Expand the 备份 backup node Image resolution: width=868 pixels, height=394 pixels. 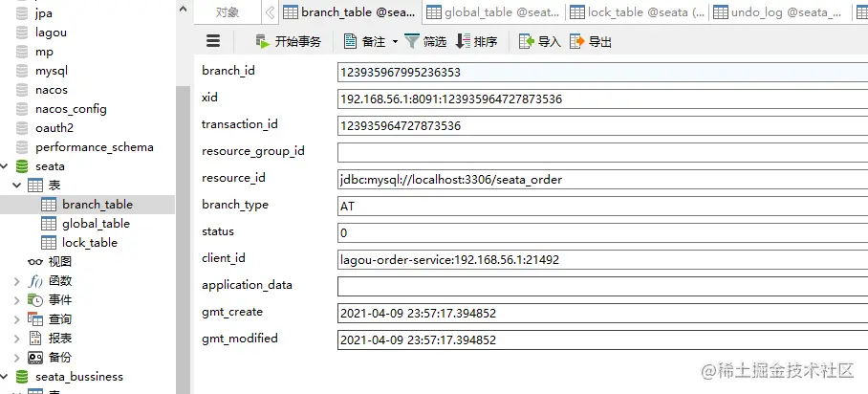point(17,358)
